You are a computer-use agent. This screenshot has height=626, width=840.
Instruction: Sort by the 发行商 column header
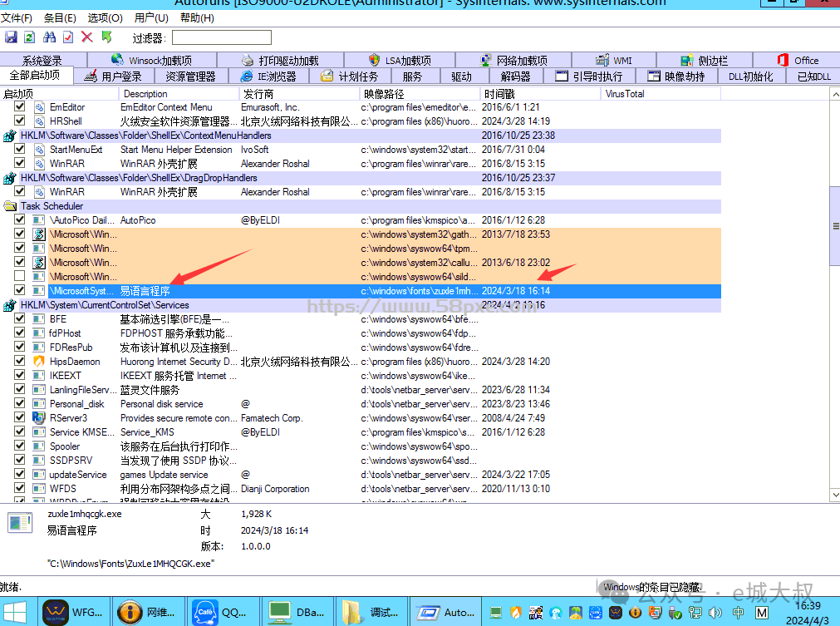299,94
